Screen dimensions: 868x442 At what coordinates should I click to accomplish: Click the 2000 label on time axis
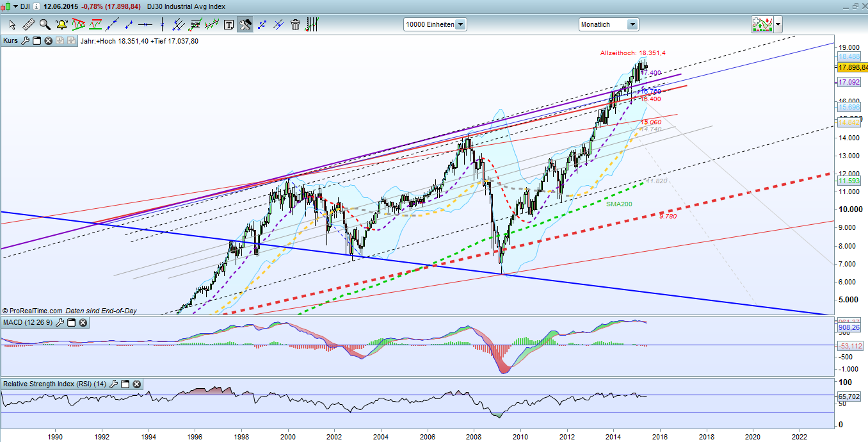pos(288,436)
